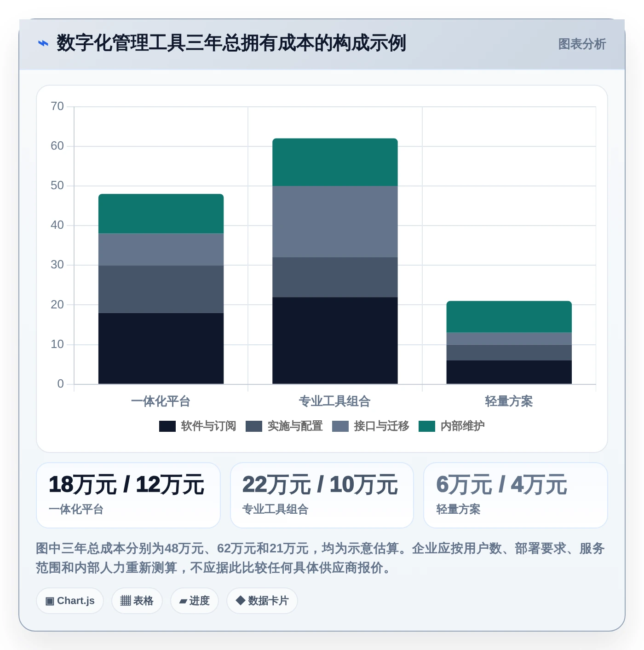Select the 表格 tag chip
The height and width of the screenshot is (650, 644).
point(137,601)
